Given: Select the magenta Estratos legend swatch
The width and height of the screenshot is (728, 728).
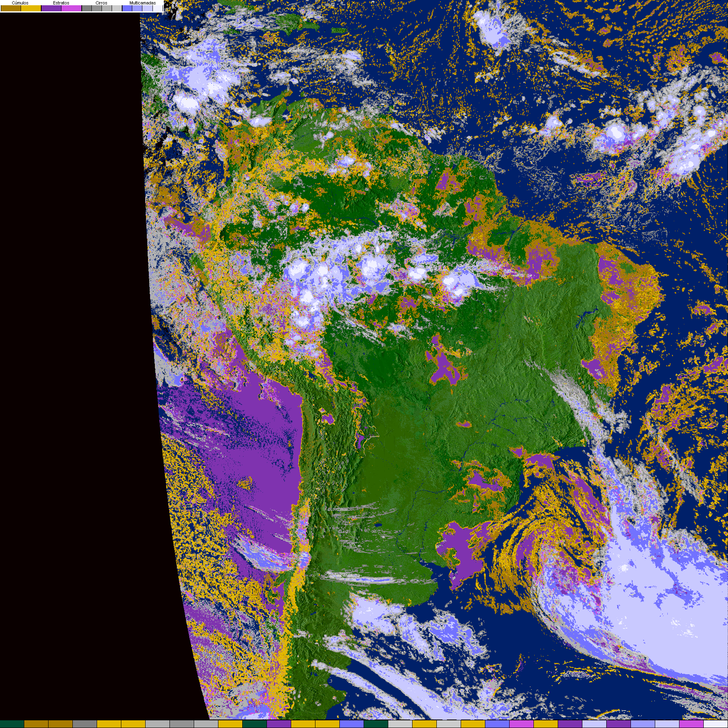Looking at the screenshot, I should [71, 8].
